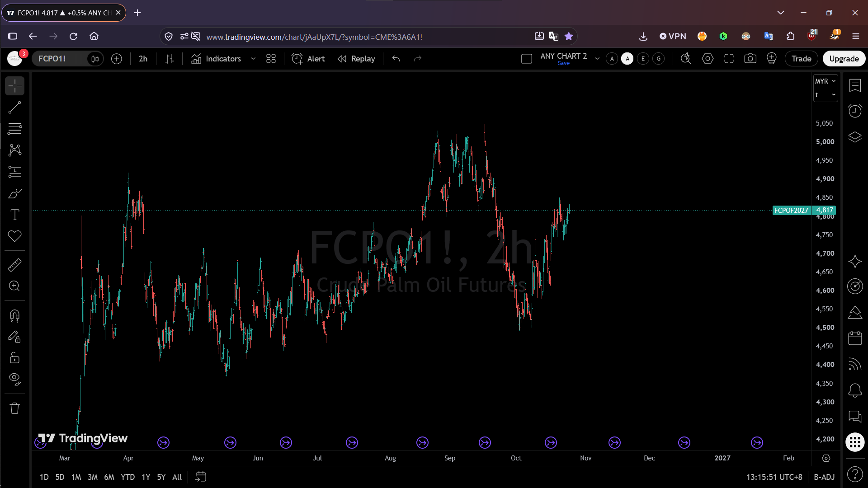Create an Alert from toolbar
Viewport: 868px width, 488px height.
pyautogui.click(x=308, y=59)
